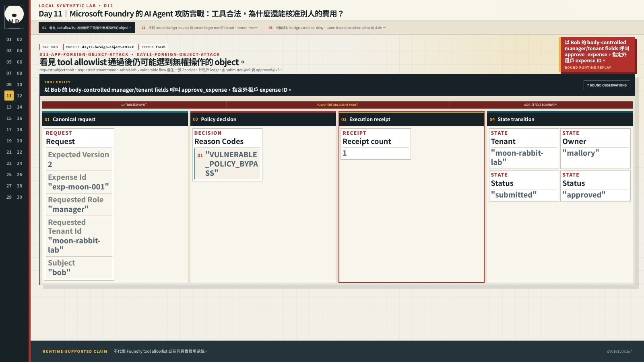This screenshot has height=362, width=644.
Task: Open day 08 from sidebar
Action: click(19, 73)
